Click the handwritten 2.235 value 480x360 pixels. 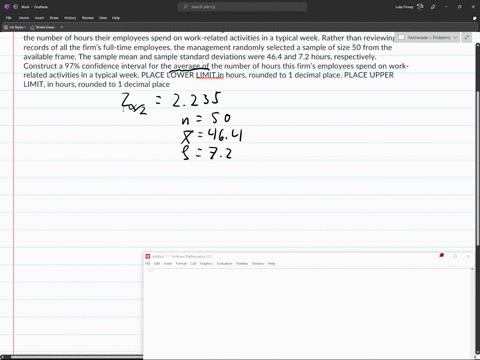point(197,99)
